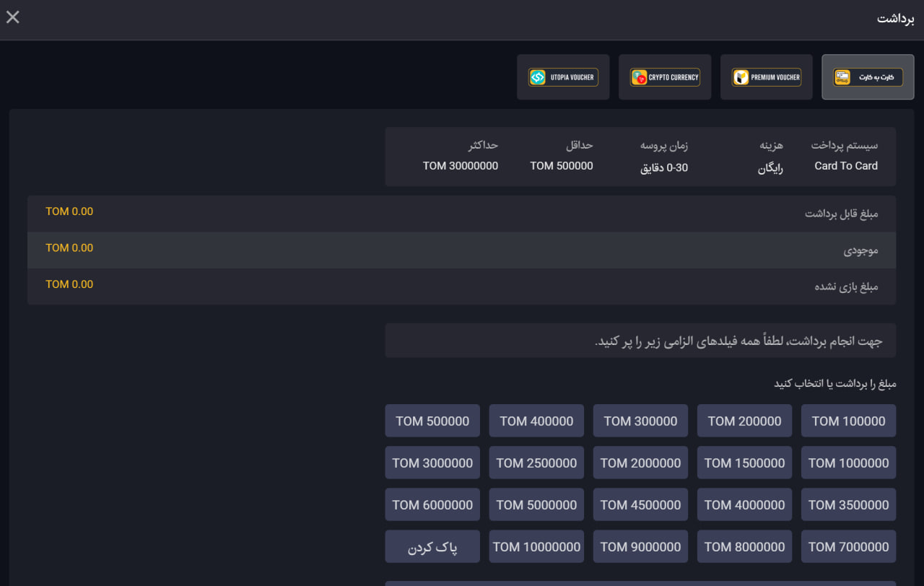
Task: Select TOM 2500000 amount button
Action: (536, 463)
